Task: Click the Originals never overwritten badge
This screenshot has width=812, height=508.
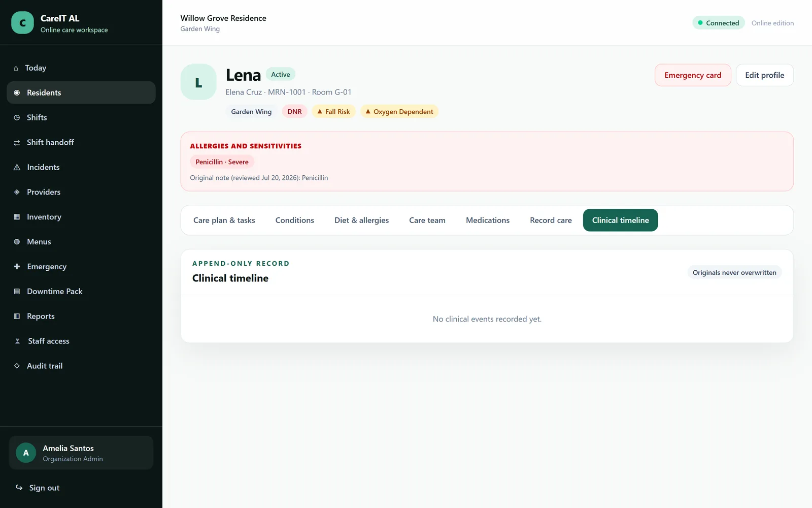Action: tap(734, 272)
